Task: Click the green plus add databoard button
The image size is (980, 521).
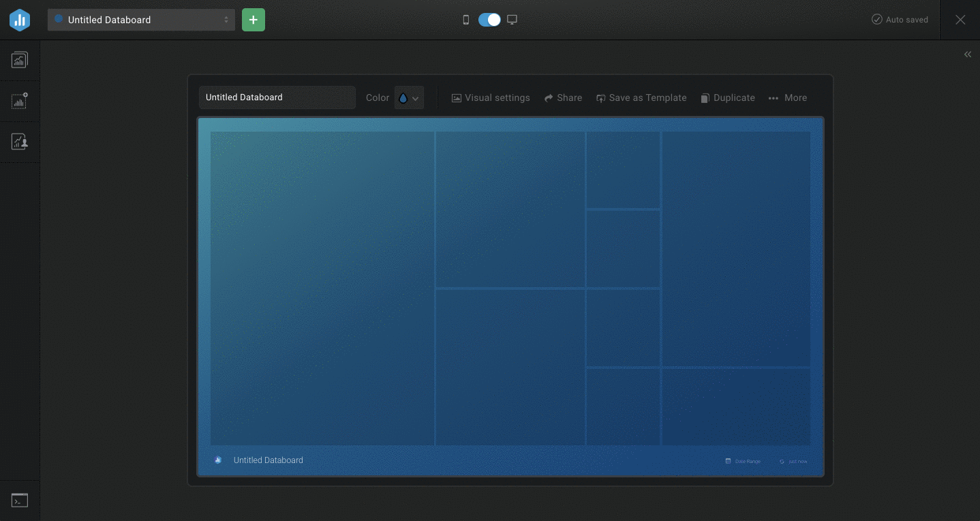Action: [254, 20]
